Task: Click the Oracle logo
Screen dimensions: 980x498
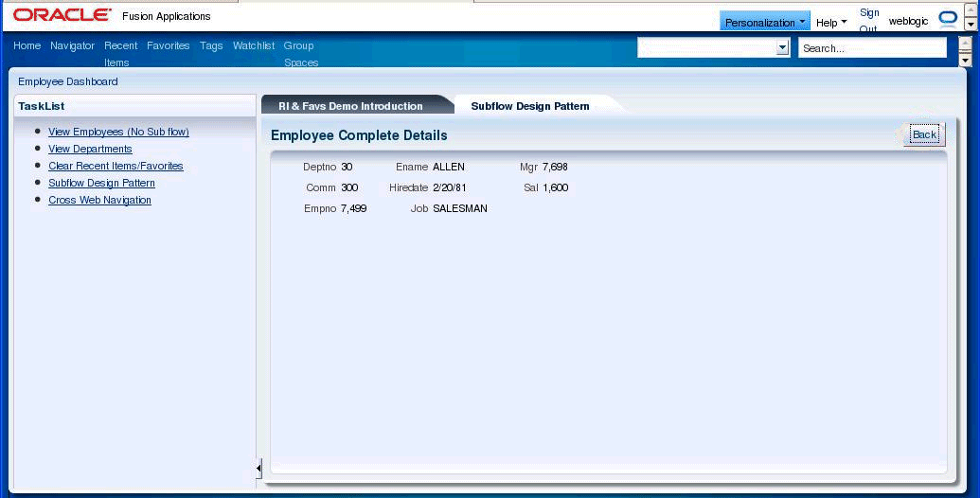Action: click(62, 15)
